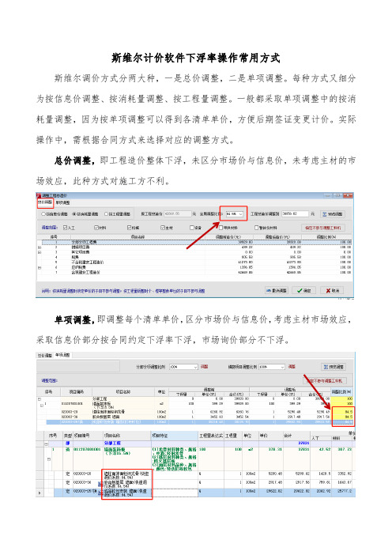Click 快速调整 button beside 措施项目调整比例
This screenshot has height=555, width=392.
(334, 367)
